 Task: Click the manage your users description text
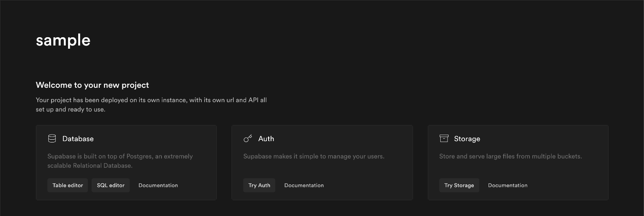pos(314,156)
